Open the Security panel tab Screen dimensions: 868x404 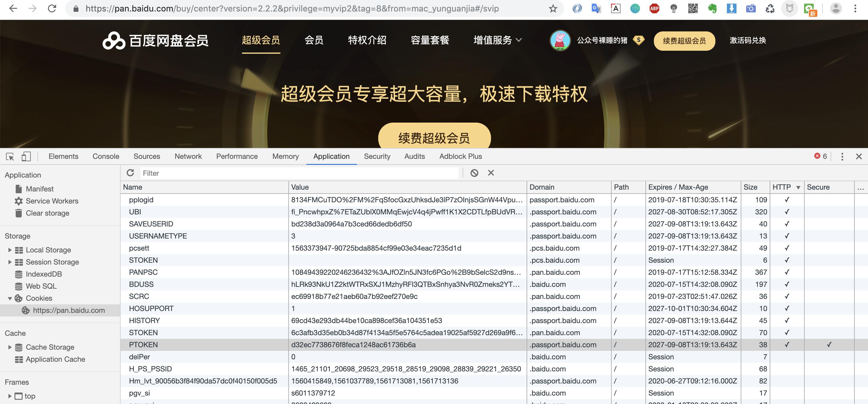click(377, 156)
